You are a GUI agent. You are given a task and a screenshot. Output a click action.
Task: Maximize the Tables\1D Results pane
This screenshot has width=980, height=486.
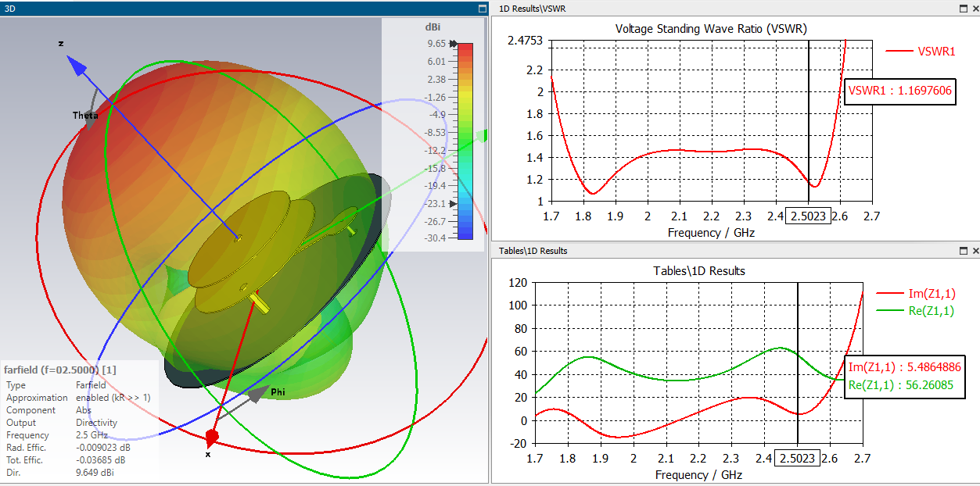963,251
